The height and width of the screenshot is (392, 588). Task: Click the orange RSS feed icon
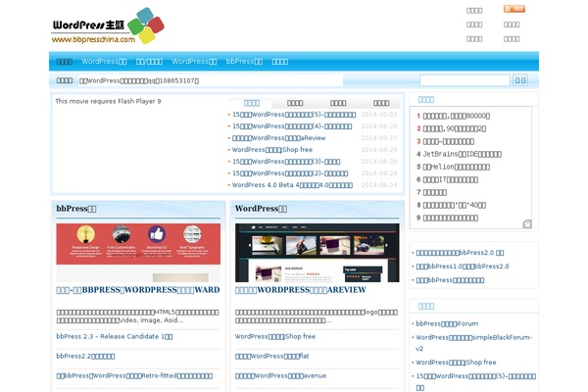pos(514,9)
